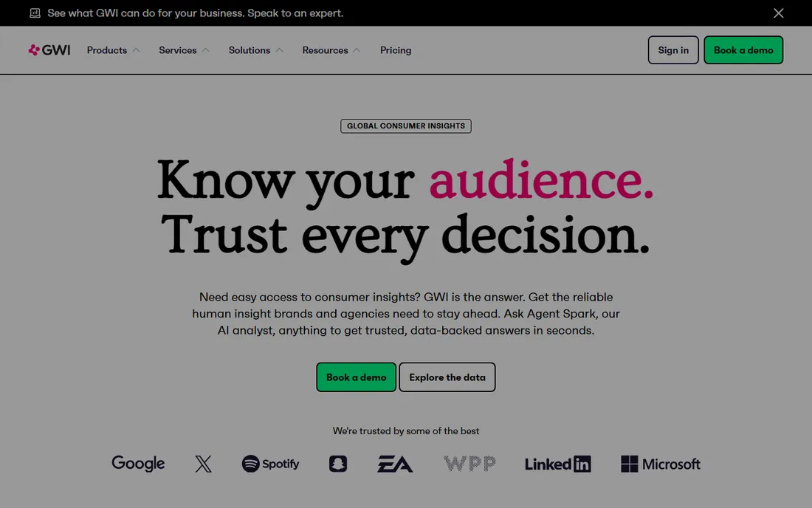Expand the Solutions chevron
Image resolution: width=812 pixels, height=508 pixels.
pos(279,50)
